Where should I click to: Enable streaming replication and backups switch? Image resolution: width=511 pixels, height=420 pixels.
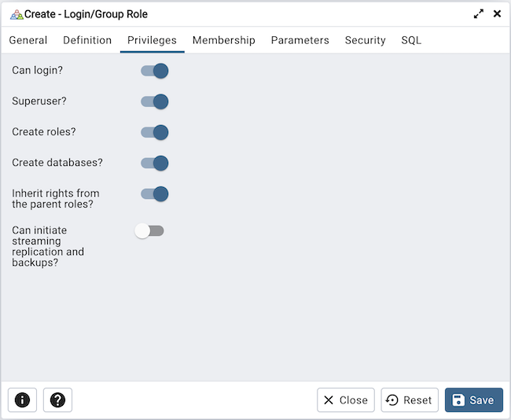click(x=149, y=231)
